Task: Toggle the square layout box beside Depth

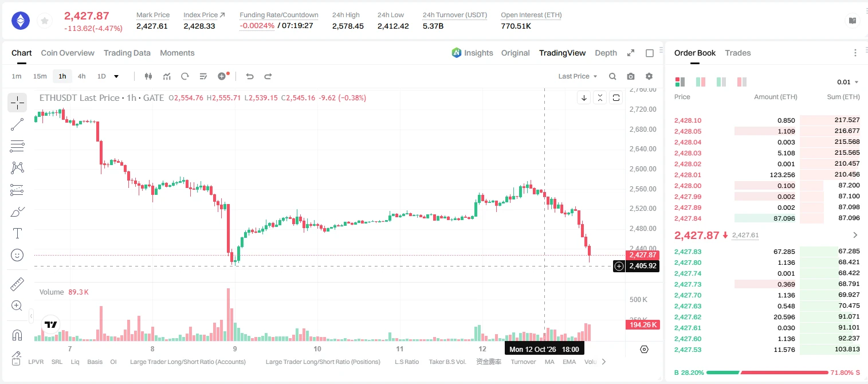Action: (x=650, y=53)
